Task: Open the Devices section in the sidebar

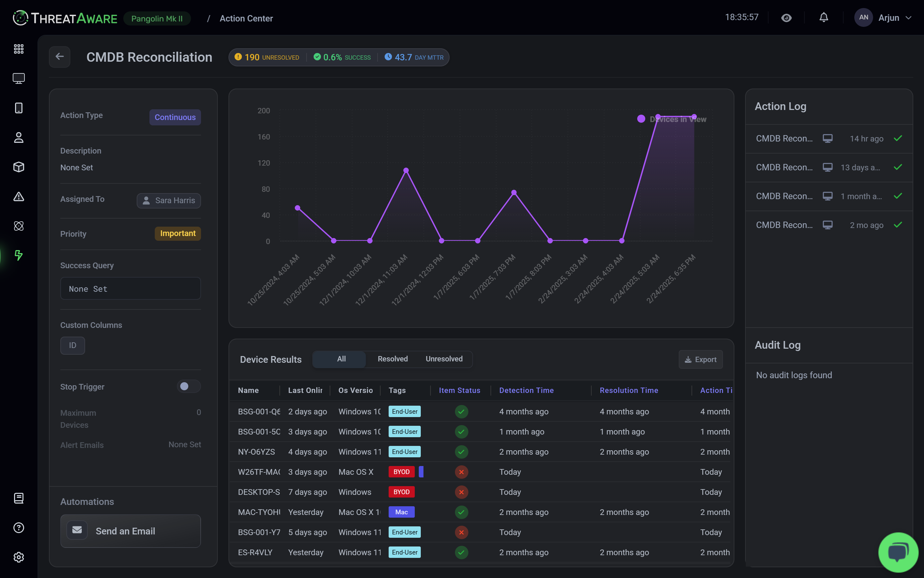Action: point(18,78)
